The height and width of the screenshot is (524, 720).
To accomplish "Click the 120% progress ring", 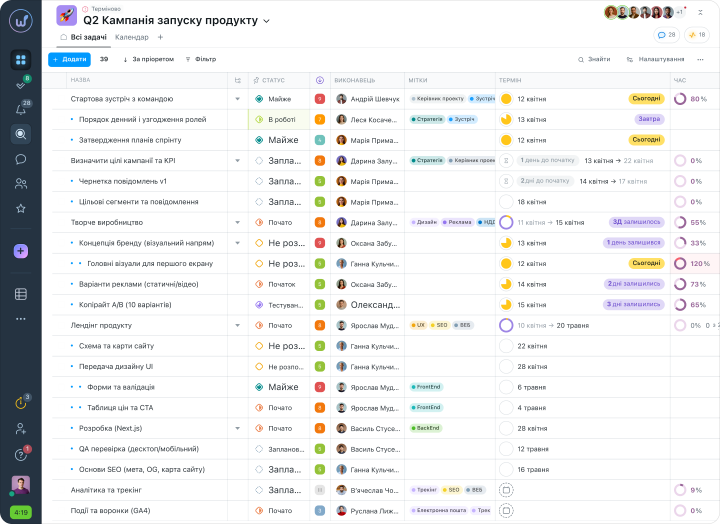I will (680, 264).
